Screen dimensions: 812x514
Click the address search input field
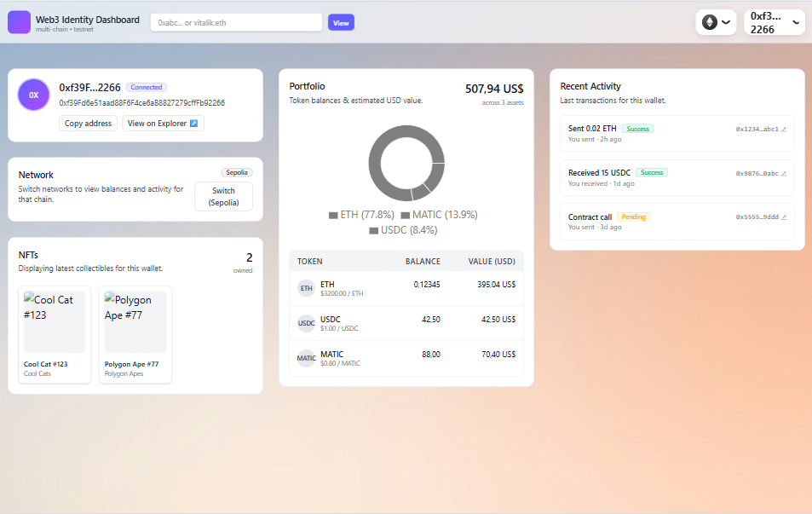[x=236, y=22]
